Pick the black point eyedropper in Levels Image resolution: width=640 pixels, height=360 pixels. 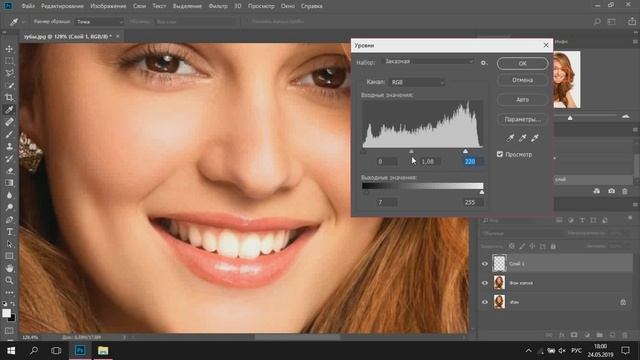(510, 138)
